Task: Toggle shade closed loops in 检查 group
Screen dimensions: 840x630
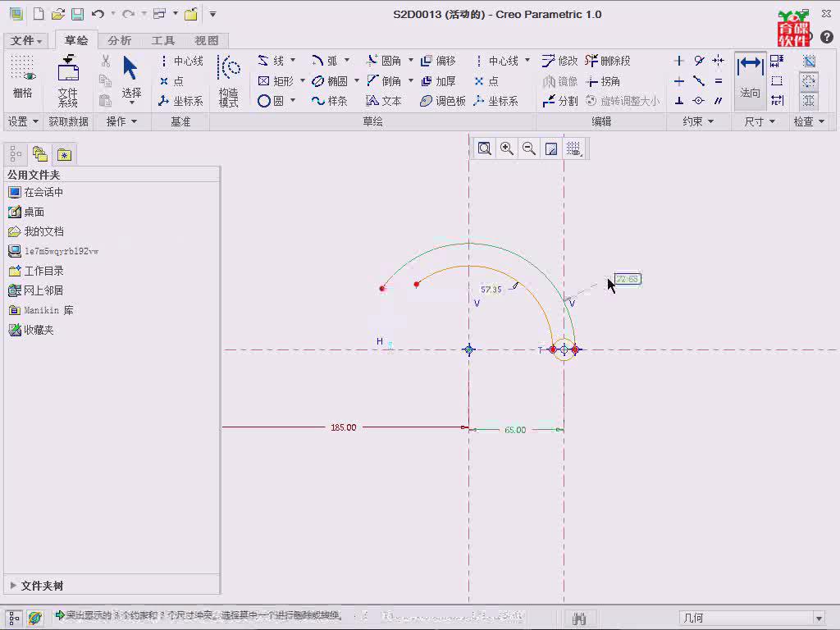Action: click(809, 101)
